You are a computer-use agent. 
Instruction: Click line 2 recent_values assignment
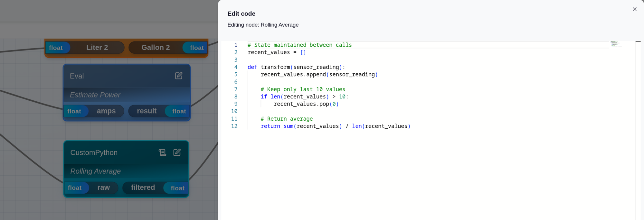[277, 52]
